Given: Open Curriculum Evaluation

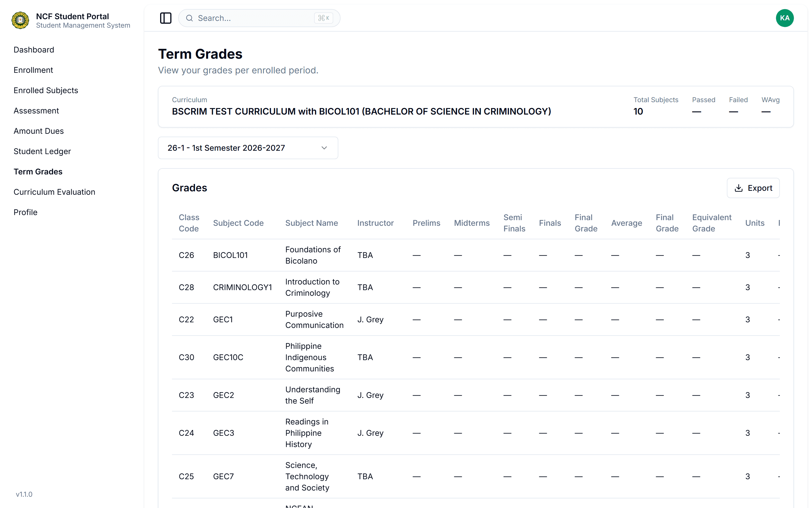Looking at the screenshot, I should tap(54, 192).
